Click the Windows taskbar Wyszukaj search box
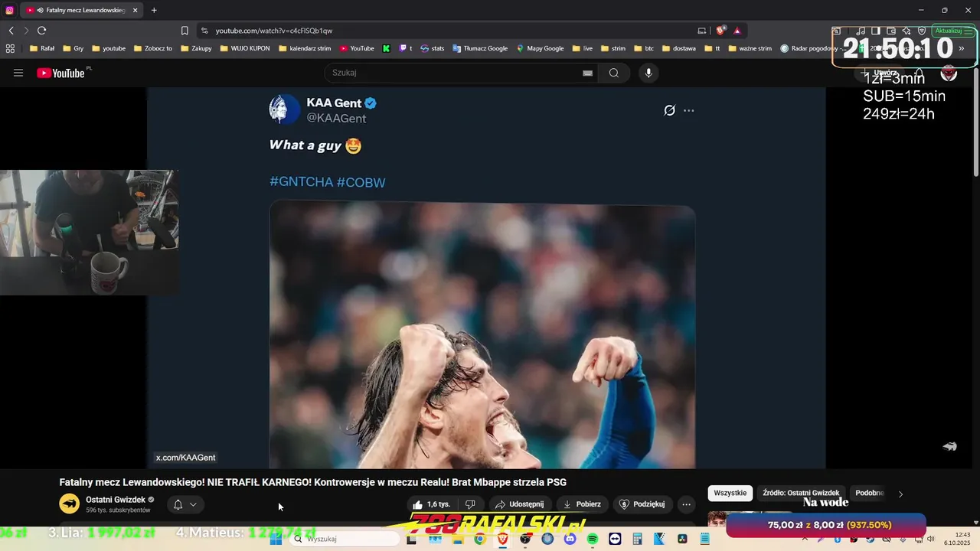Image resolution: width=980 pixels, height=551 pixels. tap(345, 539)
